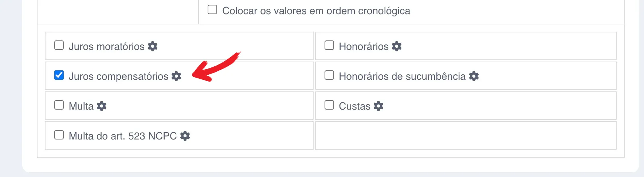Click the gear icon beside Custas
Screen dimensions: 644x177
click(378, 106)
